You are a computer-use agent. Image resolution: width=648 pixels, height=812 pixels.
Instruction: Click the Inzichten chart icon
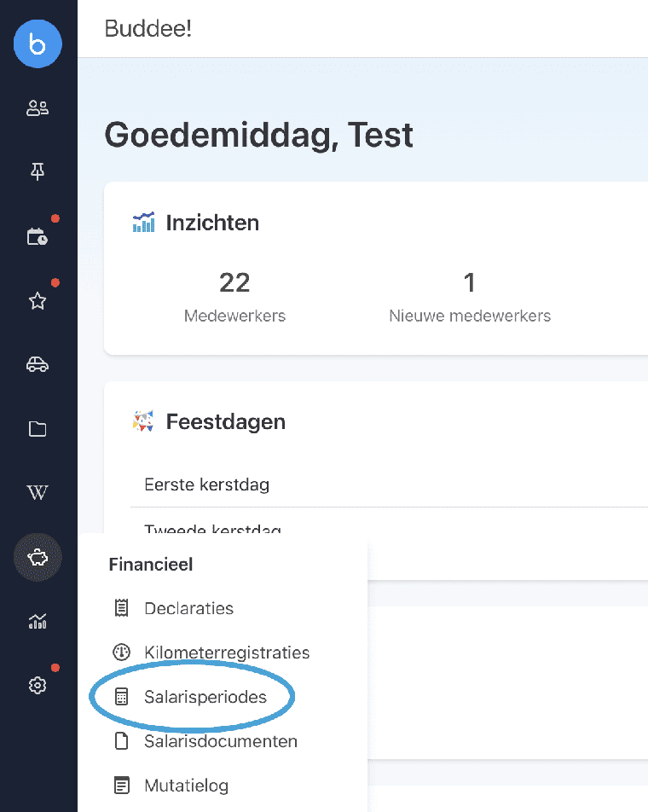tap(144, 222)
